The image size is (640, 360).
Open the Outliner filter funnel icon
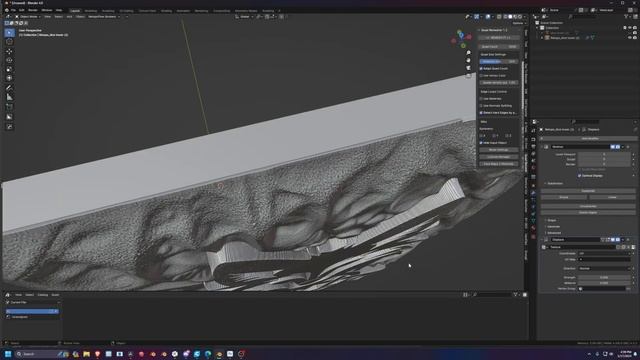(x=627, y=16)
